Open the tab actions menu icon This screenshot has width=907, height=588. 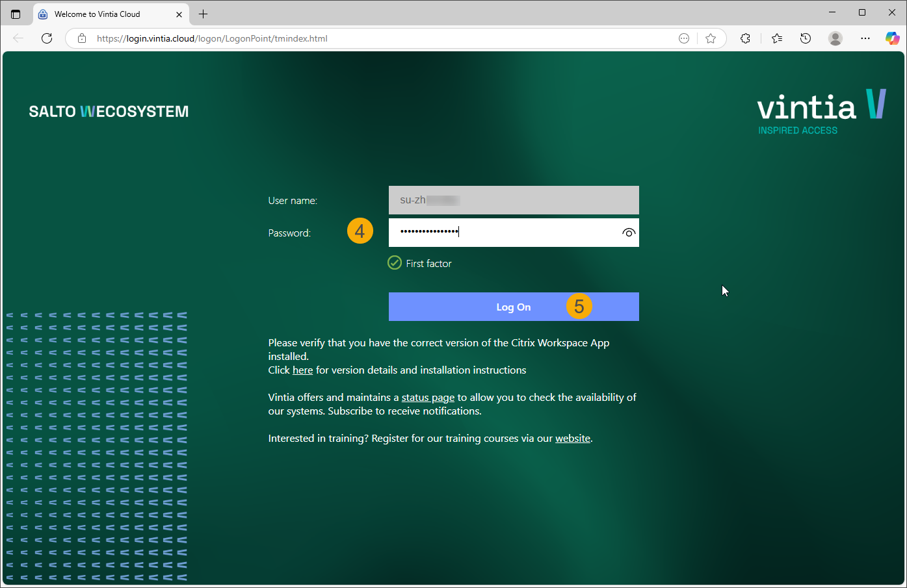(x=16, y=14)
